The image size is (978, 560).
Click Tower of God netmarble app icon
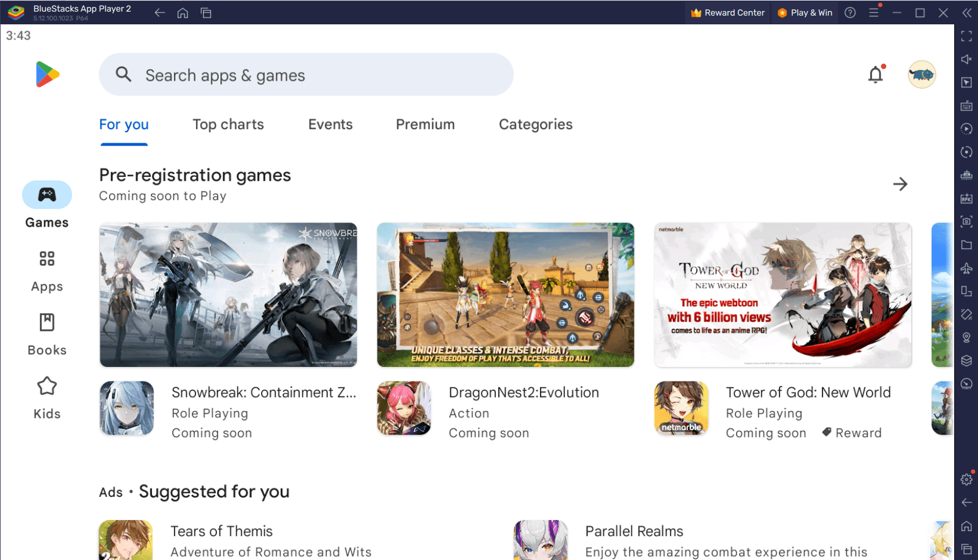click(x=682, y=408)
